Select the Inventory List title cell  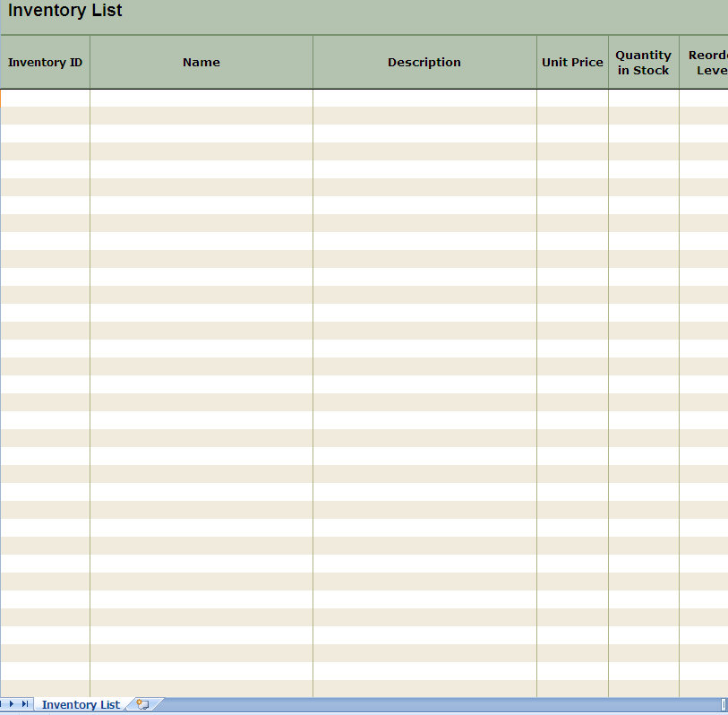tap(64, 12)
